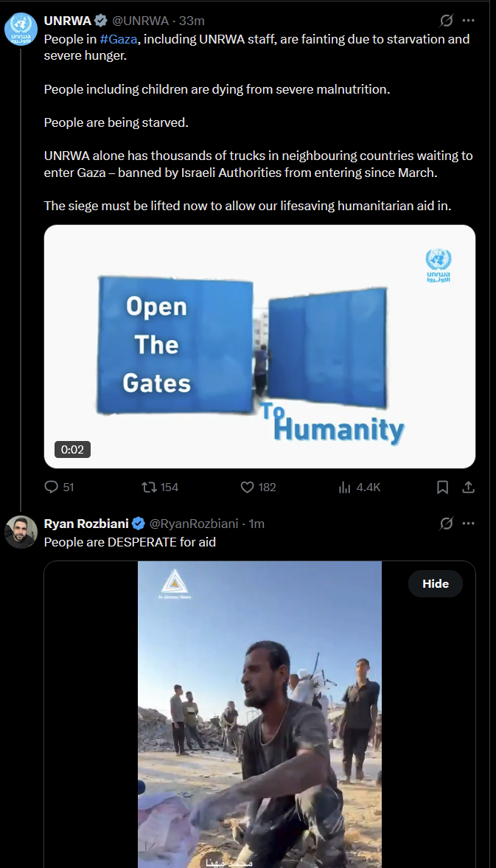Image resolution: width=496 pixels, height=868 pixels.
Task: View analytics showing 4.4K views
Action: click(360, 487)
